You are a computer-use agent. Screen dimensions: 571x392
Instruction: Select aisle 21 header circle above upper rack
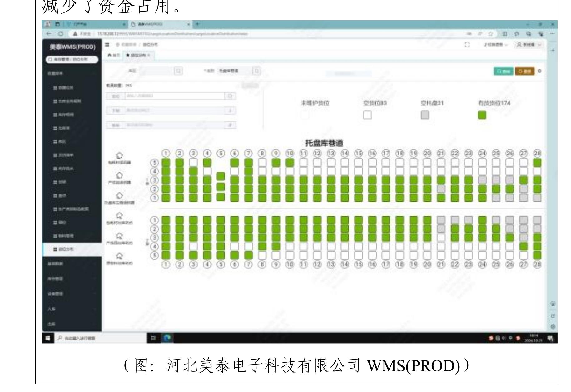pyautogui.click(x=441, y=153)
